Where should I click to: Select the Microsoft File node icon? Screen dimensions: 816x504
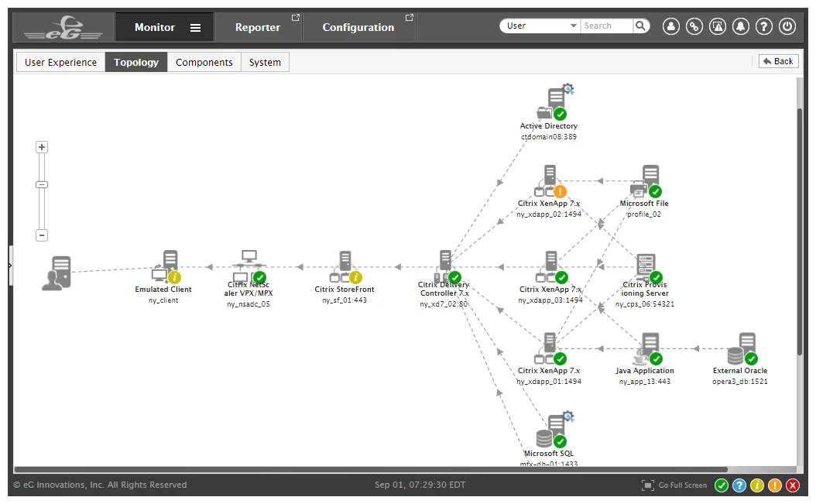click(646, 182)
